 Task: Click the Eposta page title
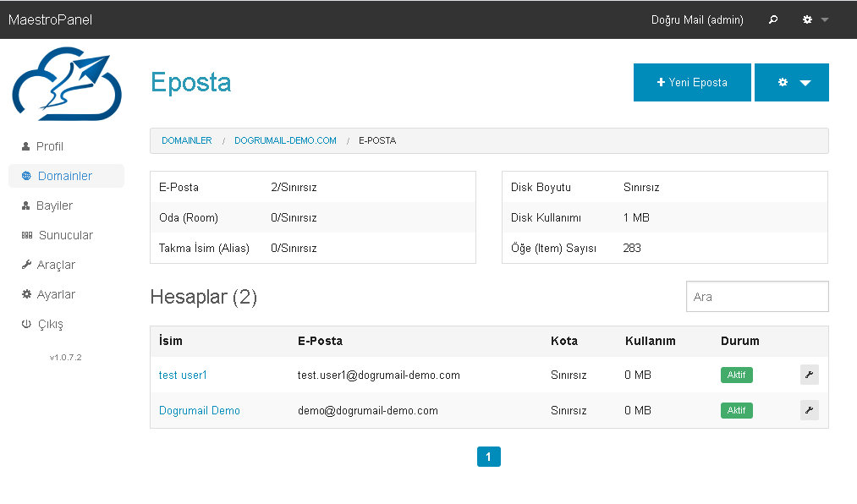[x=190, y=82]
